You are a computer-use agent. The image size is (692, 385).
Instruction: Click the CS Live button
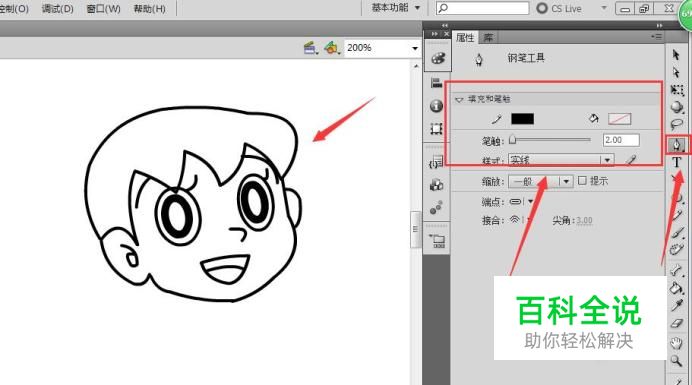coord(559,8)
